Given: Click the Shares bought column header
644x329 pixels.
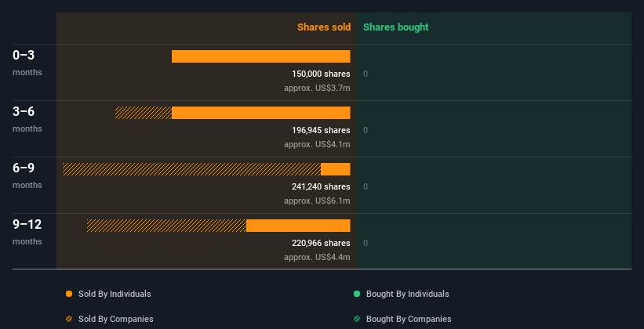Looking at the screenshot, I should pyautogui.click(x=396, y=27).
